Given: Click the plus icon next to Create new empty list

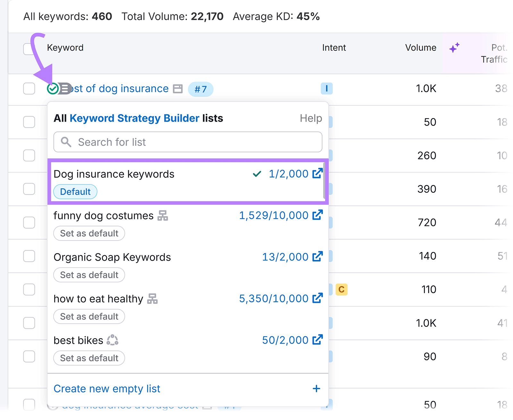Looking at the screenshot, I should coord(316,389).
